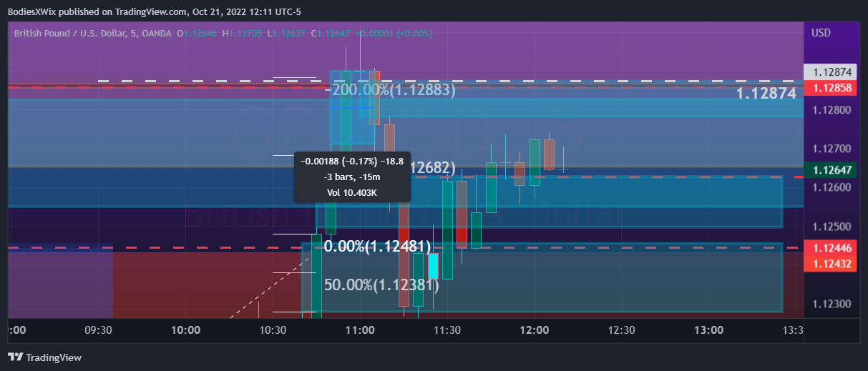The width and height of the screenshot is (868, 371).
Task: Open the TradingView.com link in the header
Action: [x=152, y=11]
